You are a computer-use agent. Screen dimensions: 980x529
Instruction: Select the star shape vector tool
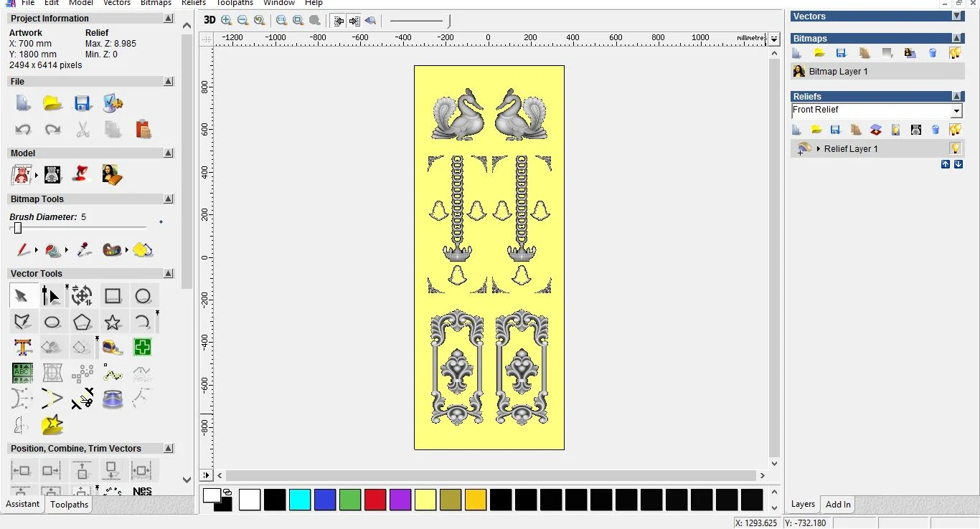point(112,322)
